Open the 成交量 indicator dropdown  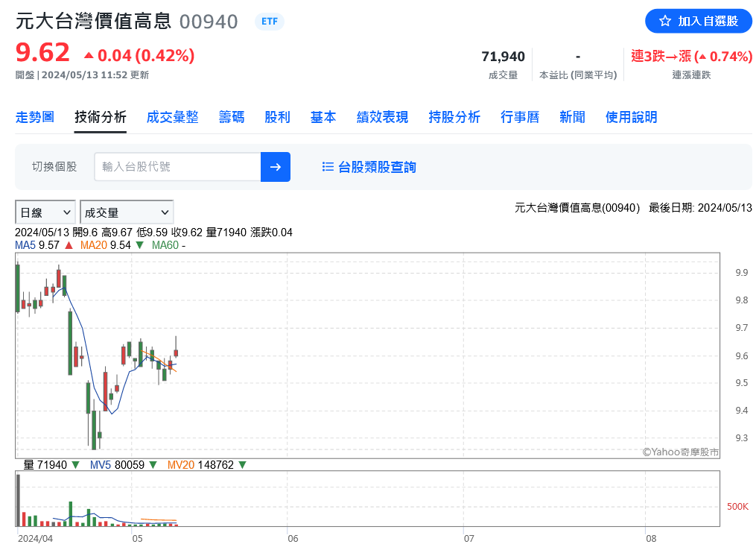pos(127,212)
